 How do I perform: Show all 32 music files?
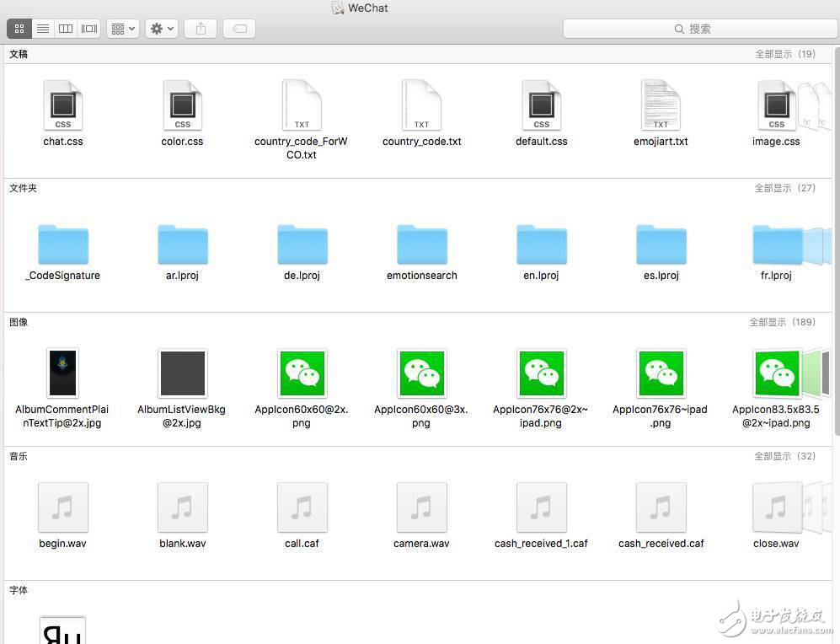(x=784, y=456)
